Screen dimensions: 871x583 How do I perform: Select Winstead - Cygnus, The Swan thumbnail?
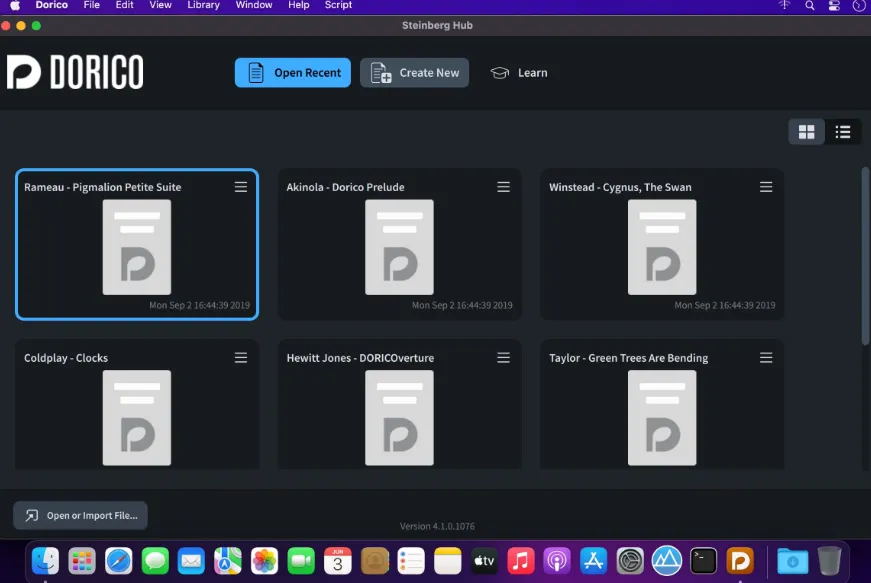pos(662,247)
